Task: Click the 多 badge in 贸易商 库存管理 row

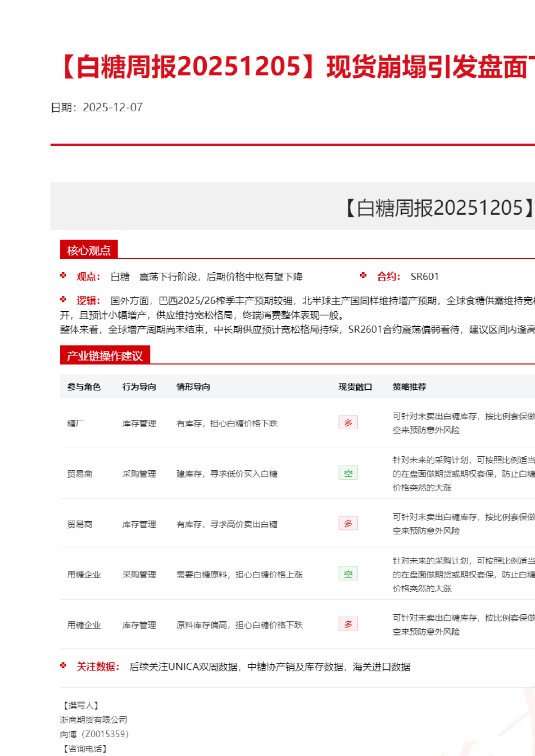Action: coord(348,523)
